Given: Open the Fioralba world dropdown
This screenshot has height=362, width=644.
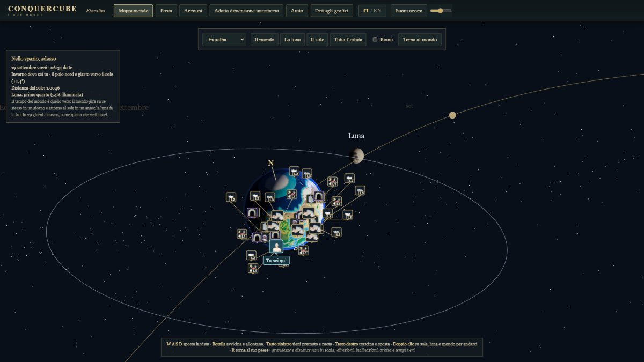Looking at the screenshot, I should coord(224,39).
